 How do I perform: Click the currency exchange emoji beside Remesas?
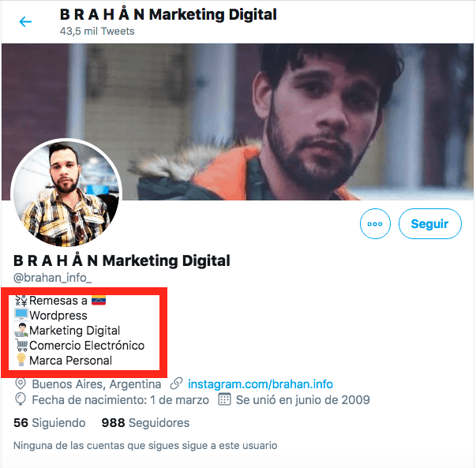[21, 301]
